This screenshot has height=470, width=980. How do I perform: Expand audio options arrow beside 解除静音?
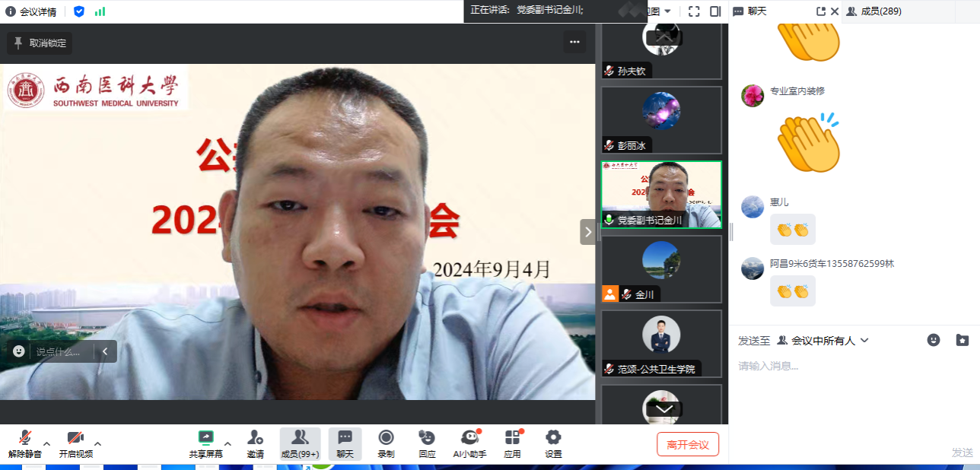tap(46, 443)
